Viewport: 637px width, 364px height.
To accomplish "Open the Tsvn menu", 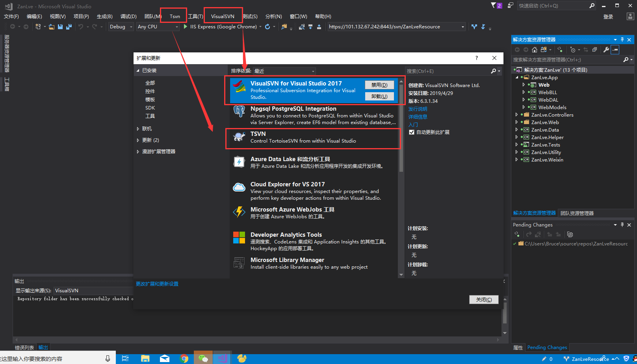I will (x=175, y=16).
